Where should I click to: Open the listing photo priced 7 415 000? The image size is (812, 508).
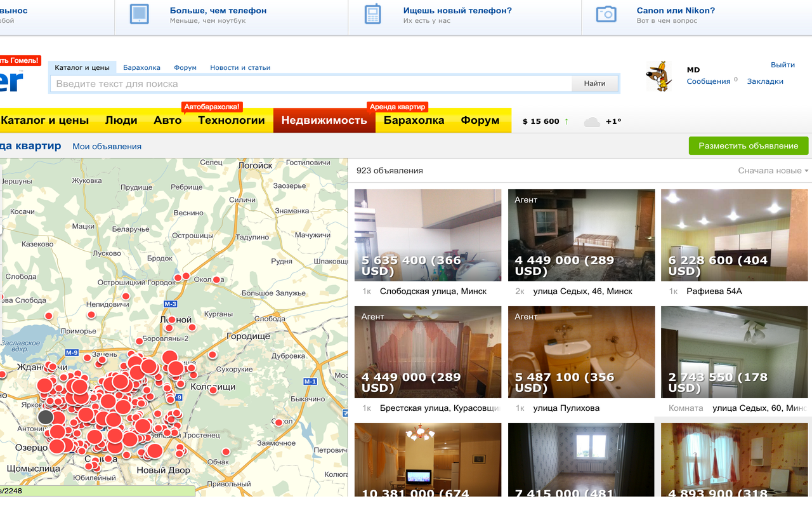tap(581, 460)
